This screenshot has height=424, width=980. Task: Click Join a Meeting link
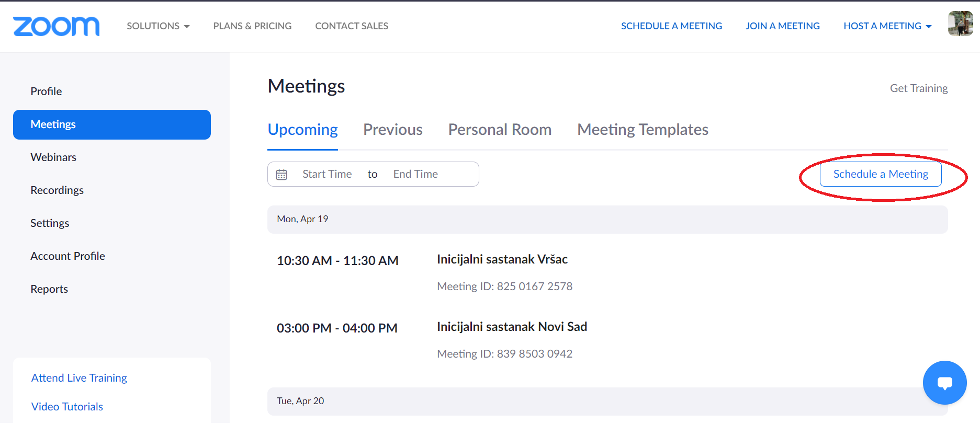coord(783,26)
